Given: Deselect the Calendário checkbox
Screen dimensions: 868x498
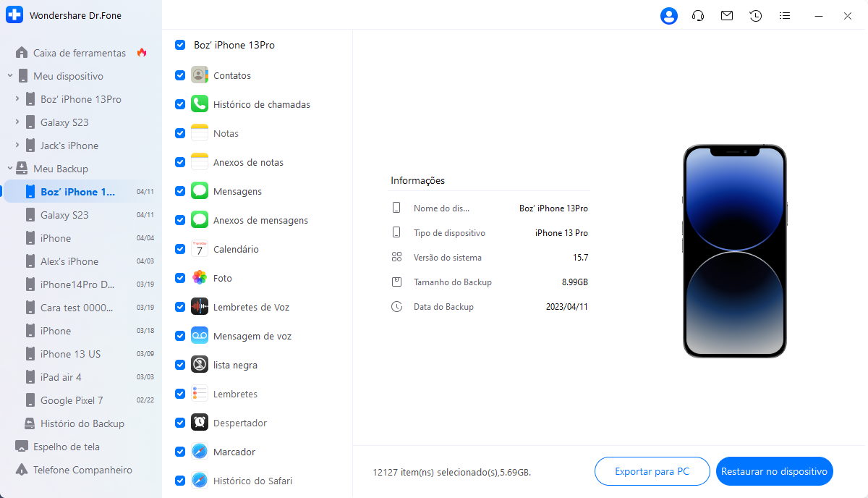Looking at the screenshot, I should (180, 249).
